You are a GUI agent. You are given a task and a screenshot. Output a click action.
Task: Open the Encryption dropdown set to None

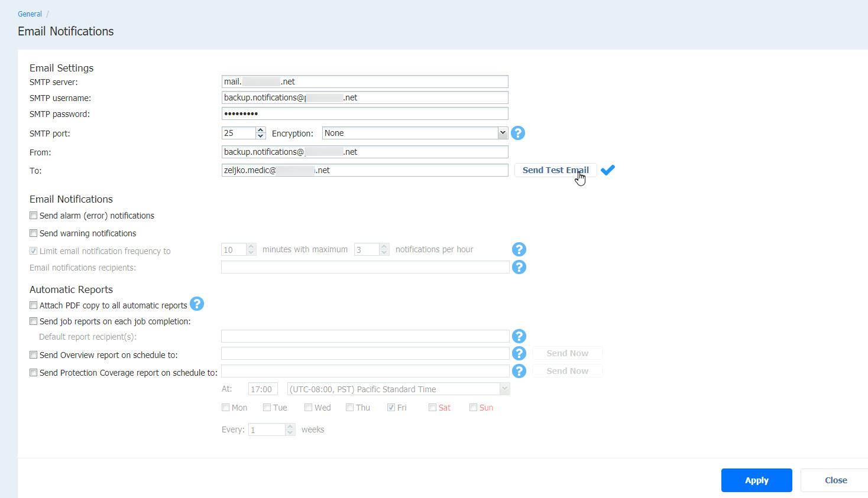tap(415, 133)
